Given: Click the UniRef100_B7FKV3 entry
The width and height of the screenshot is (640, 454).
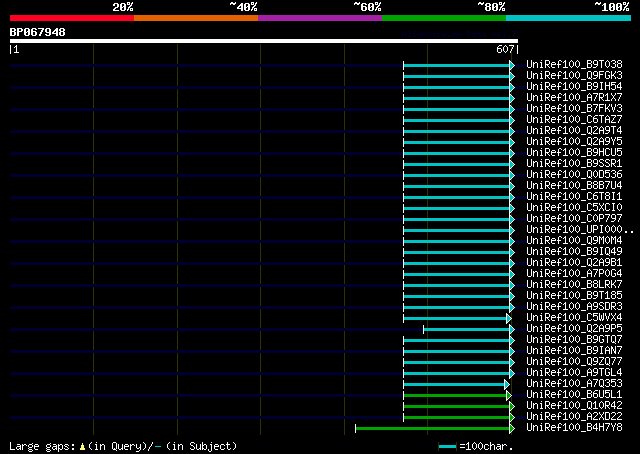Looking at the screenshot, I should click(x=574, y=109).
